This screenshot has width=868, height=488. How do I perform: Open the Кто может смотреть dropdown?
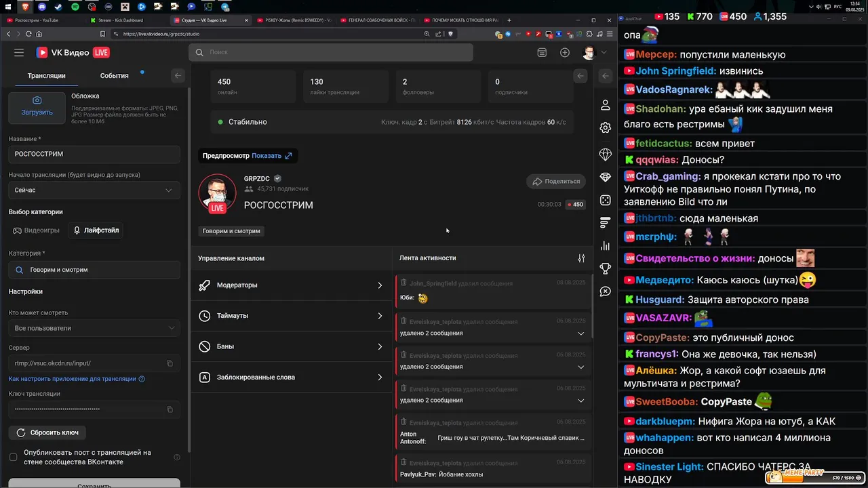[94, 328]
